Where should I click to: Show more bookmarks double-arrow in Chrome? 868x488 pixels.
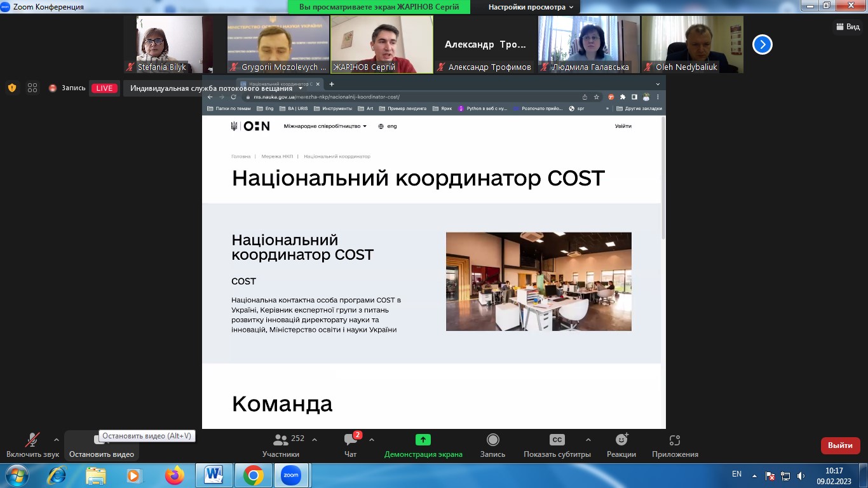[x=607, y=109]
